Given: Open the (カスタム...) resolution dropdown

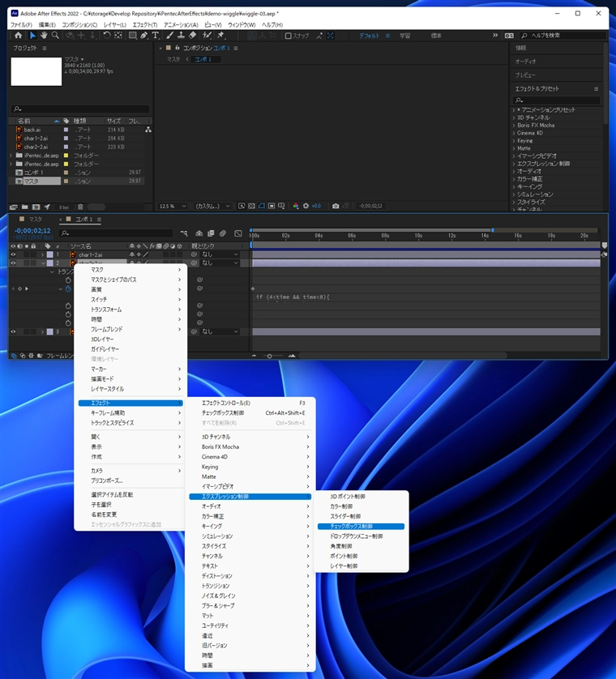Looking at the screenshot, I should click(x=212, y=206).
